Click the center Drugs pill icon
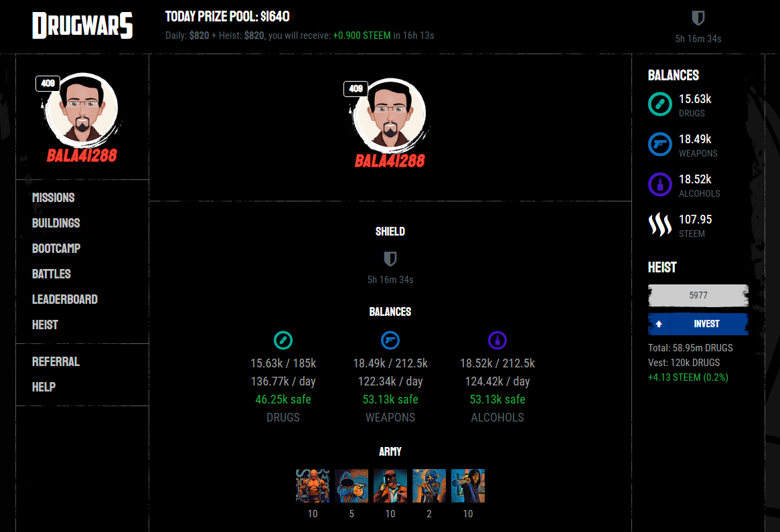Screen dimensions: 780x532 pos(283,340)
